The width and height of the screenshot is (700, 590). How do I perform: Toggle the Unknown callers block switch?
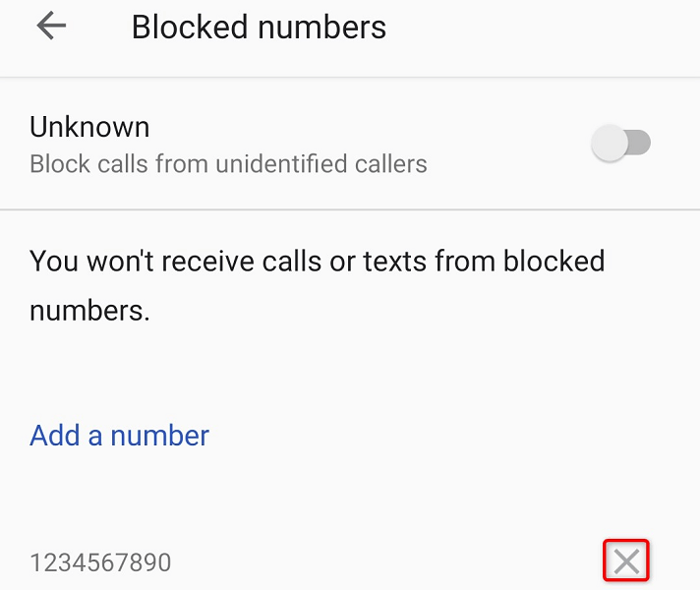coord(621,143)
